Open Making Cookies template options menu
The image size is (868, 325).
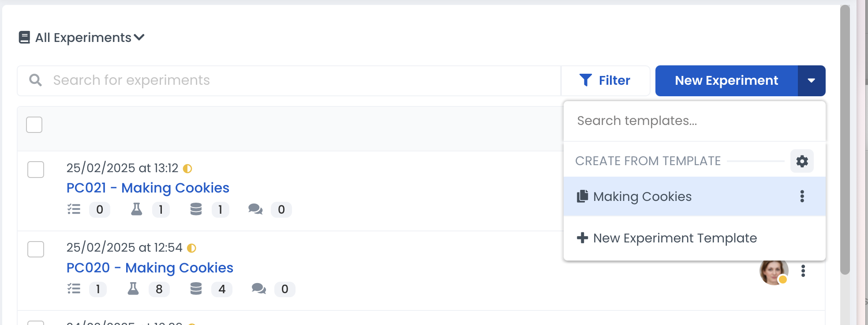coord(802,197)
